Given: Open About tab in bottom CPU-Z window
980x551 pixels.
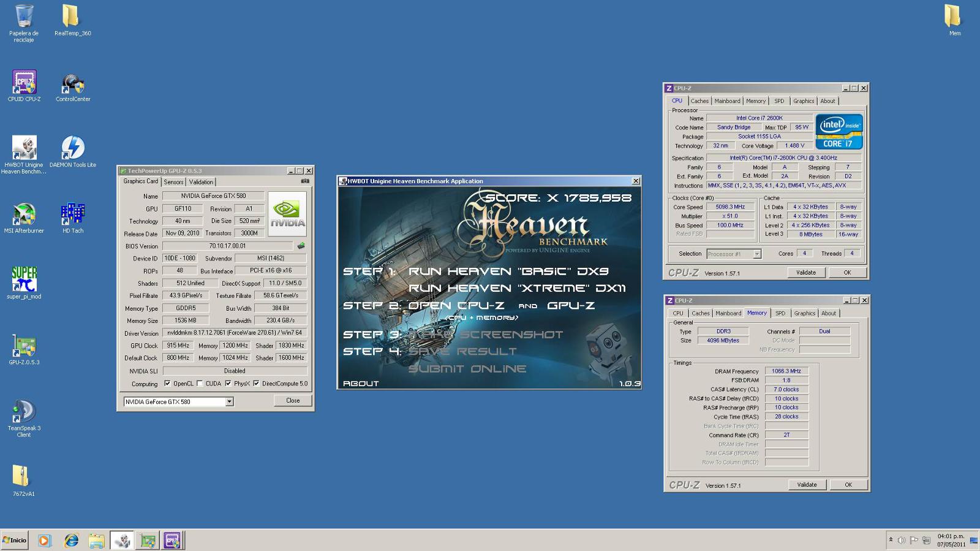Looking at the screenshot, I should (x=829, y=313).
